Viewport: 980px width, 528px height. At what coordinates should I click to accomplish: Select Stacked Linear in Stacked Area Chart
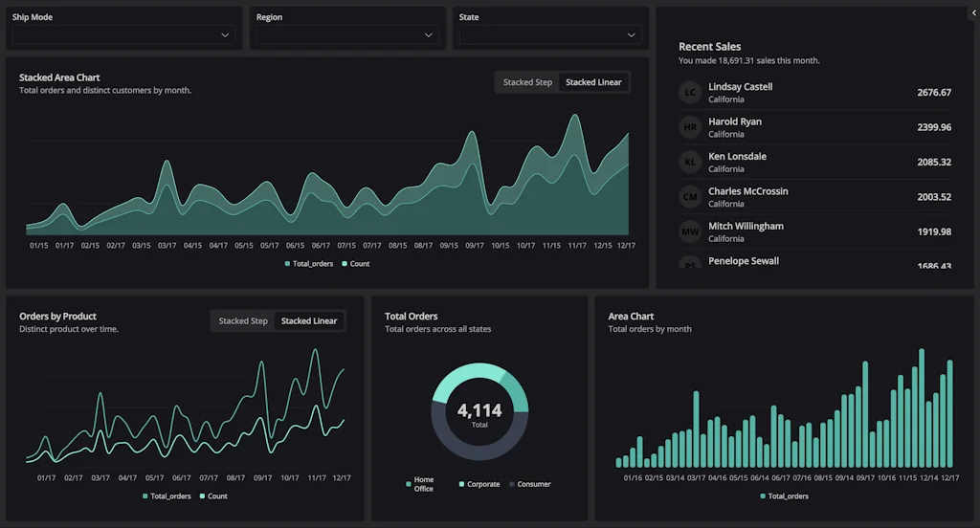point(593,82)
